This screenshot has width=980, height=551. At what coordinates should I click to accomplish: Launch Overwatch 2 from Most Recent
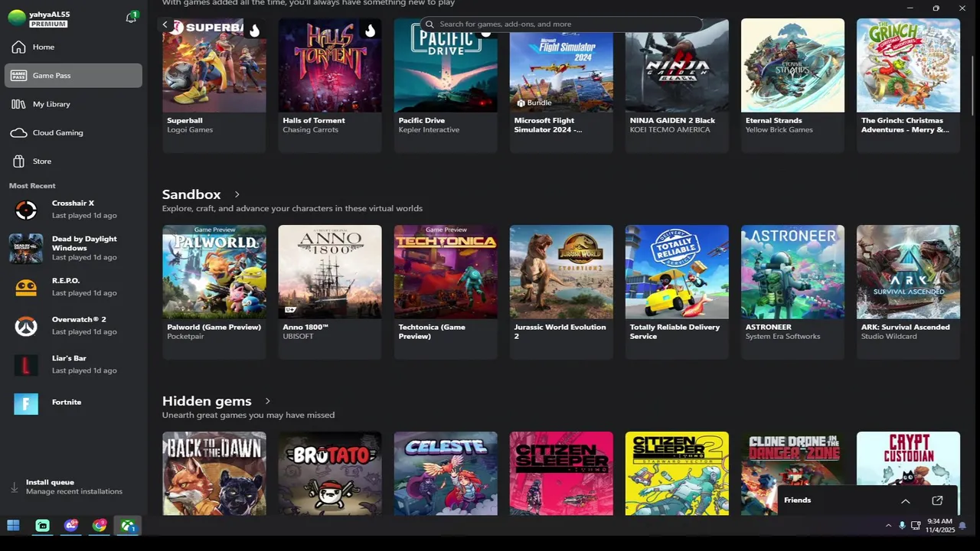[x=73, y=325]
